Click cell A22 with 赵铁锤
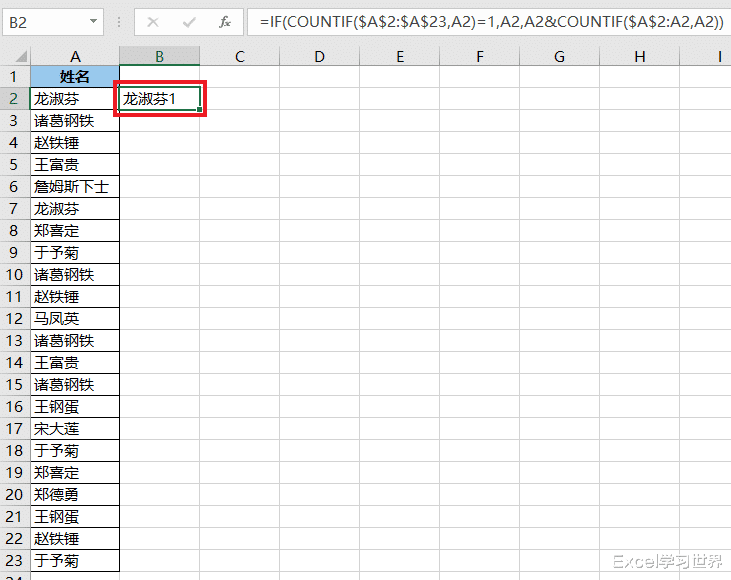Viewport: 731px width, 580px height. (75, 539)
